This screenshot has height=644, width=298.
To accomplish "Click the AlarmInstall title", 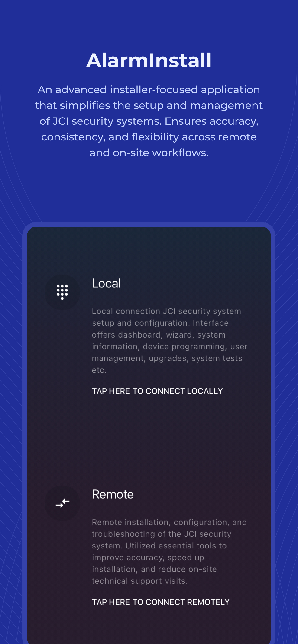I will point(149,60).
